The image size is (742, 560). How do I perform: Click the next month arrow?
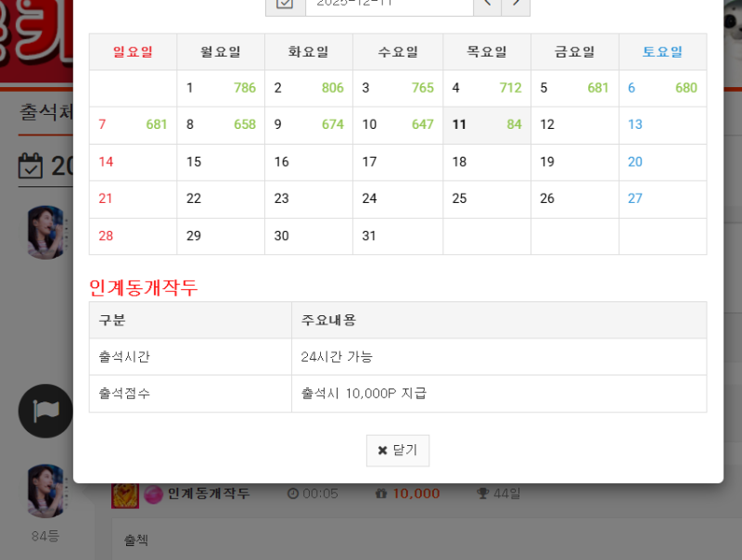coord(517,5)
